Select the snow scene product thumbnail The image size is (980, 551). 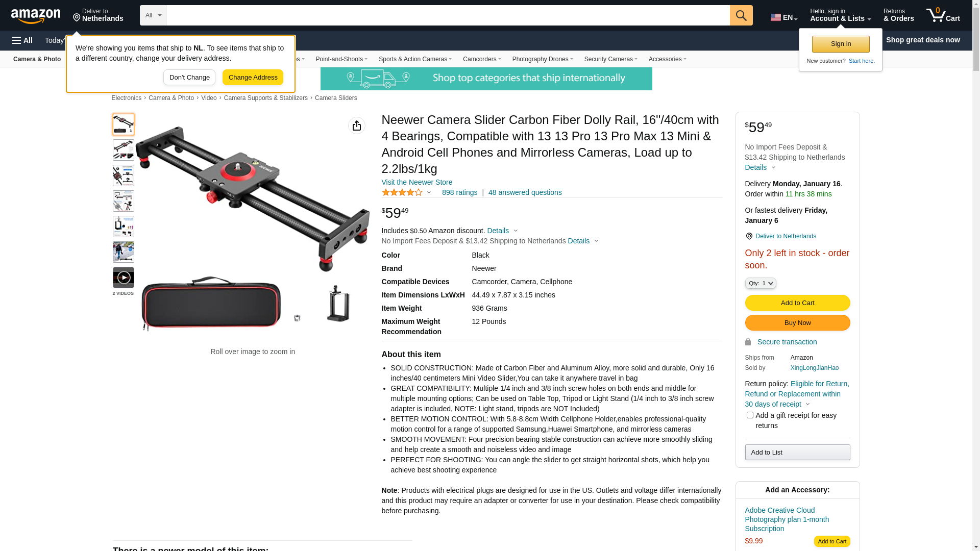[124, 252]
